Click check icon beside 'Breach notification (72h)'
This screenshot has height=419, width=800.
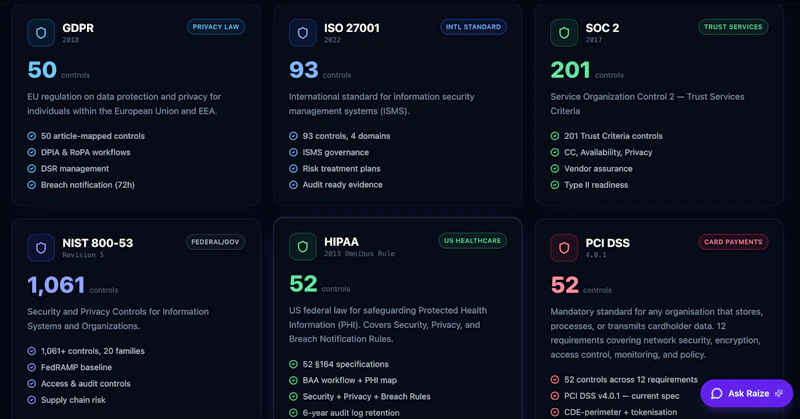[x=32, y=185]
